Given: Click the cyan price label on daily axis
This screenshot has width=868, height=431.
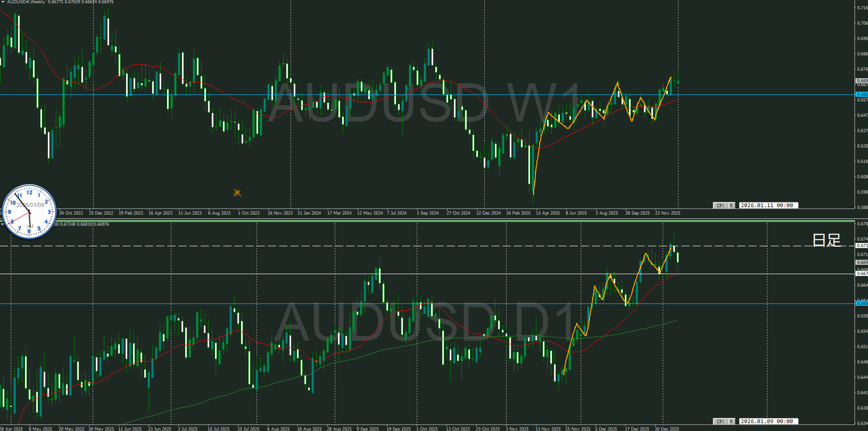Looking at the screenshot, I should [x=861, y=303].
